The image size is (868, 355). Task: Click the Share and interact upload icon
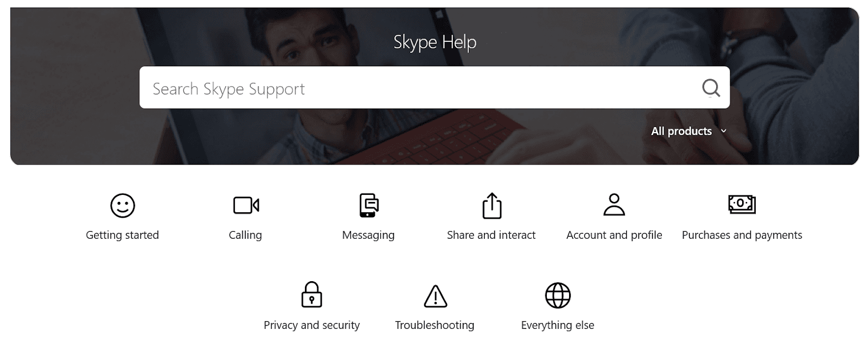point(492,206)
